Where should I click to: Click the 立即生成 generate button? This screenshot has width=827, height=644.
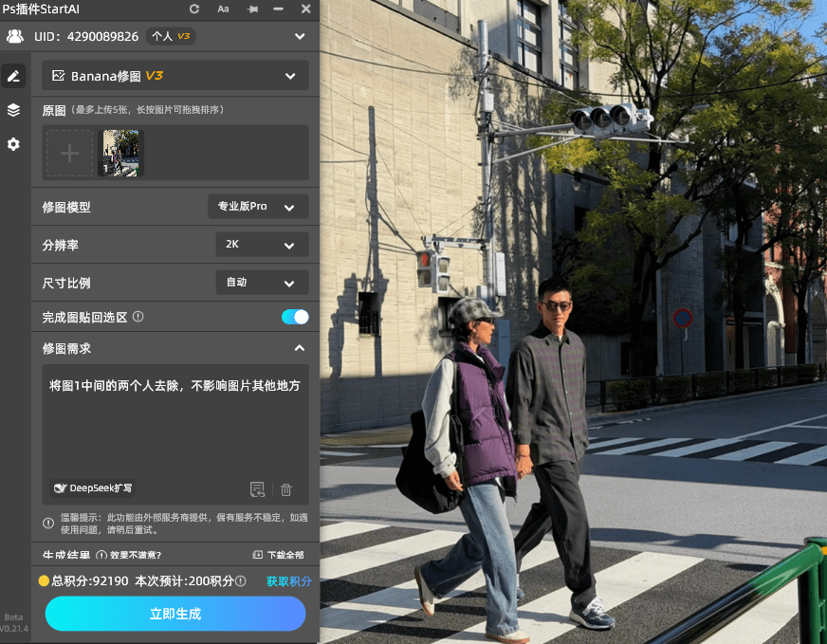click(175, 614)
